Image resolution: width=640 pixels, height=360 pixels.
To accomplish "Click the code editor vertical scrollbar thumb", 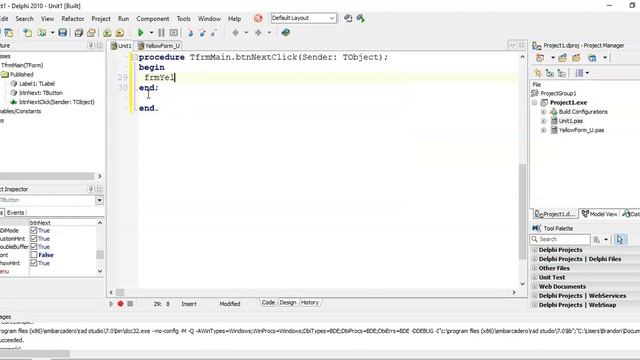I will [x=522, y=211].
